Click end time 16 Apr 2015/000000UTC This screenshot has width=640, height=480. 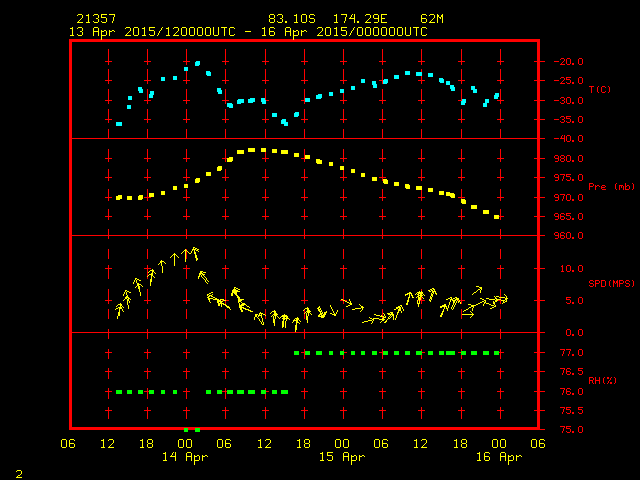point(344,32)
